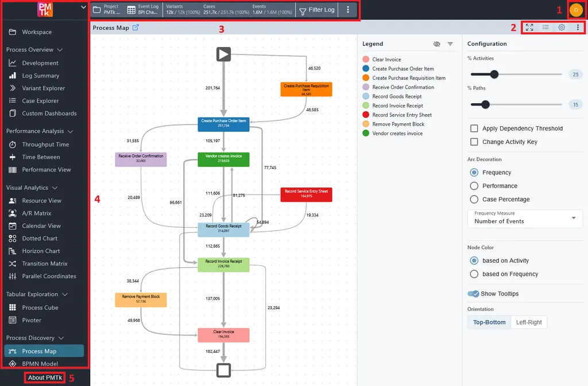Click the Record Goods Receipt node
This screenshot has width=588, height=386.
[223, 229]
